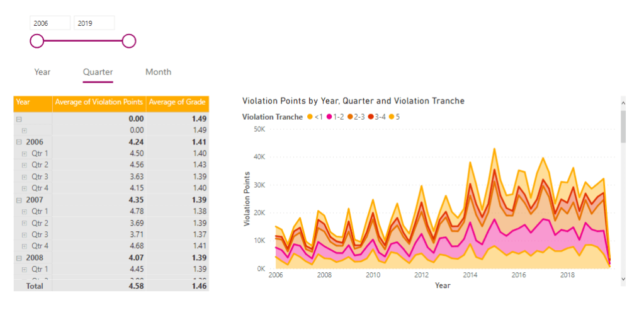Sort by Average of Violation Points column header
This screenshot has height=334, width=644.
pyautogui.click(x=99, y=102)
